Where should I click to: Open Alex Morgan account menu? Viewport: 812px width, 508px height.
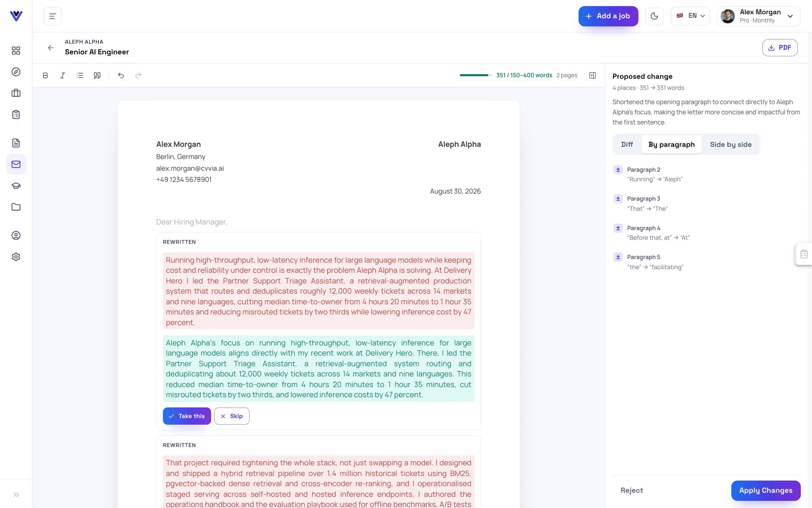pyautogui.click(x=759, y=16)
